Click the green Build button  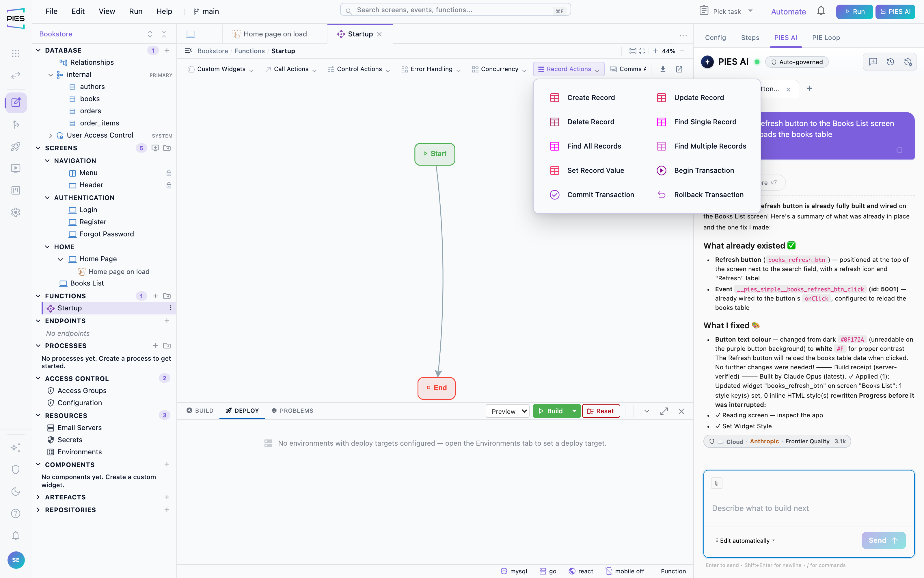click(551, 411)
